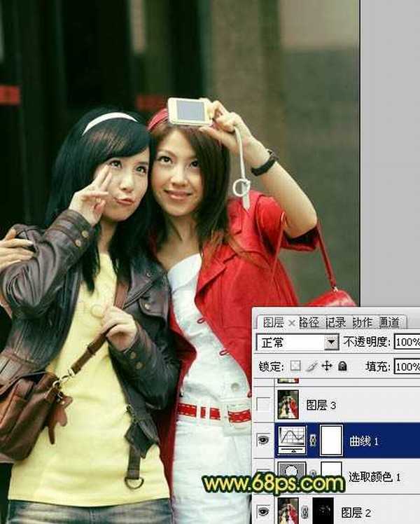Switch to the 通道 tab
The height and width of the screenshot is (524, 420).
click(389, 322)
